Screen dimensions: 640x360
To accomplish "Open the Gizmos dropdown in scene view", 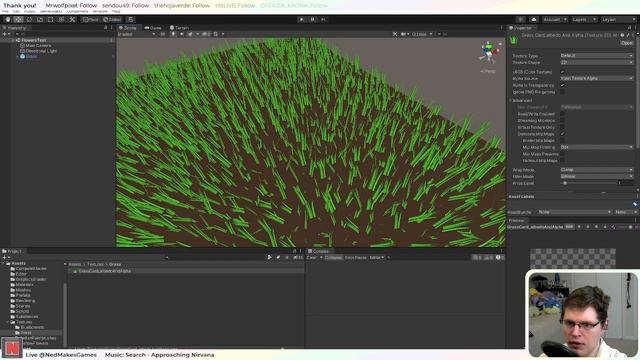I will coord(422,34).
